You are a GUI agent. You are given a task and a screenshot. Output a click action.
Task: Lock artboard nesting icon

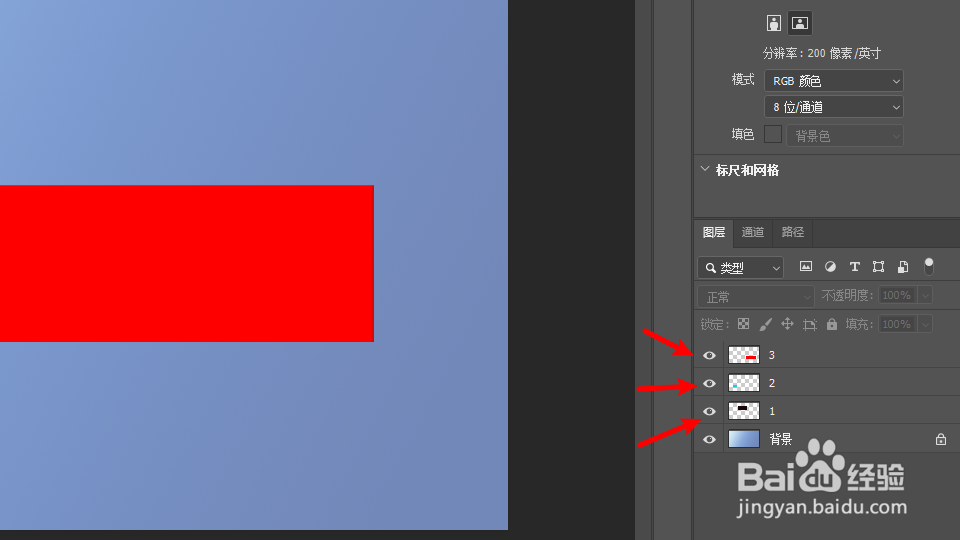(810, 324)
